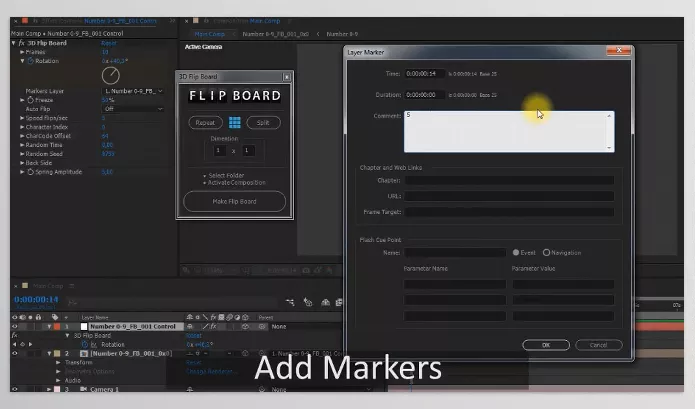Hide the Camera 1 layer

(15, 389)
